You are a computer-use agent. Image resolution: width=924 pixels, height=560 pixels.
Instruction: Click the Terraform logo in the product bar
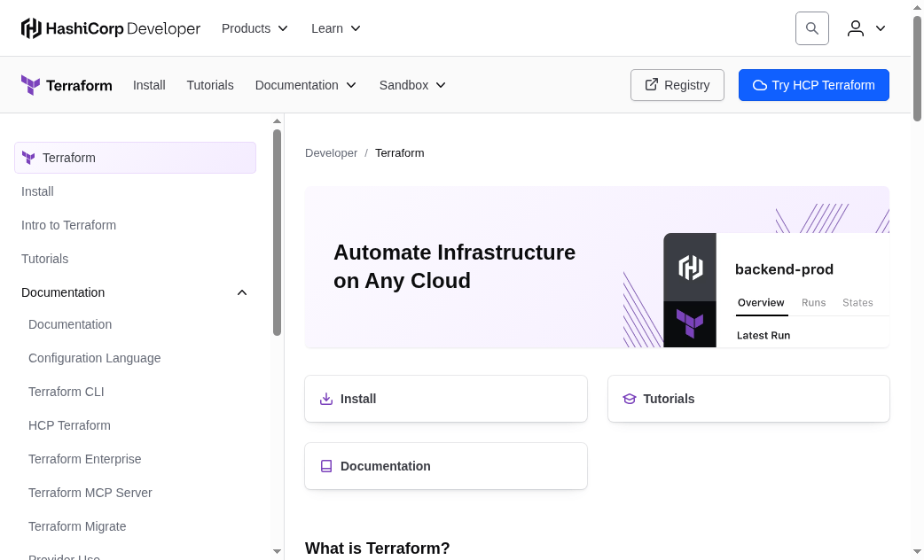point(67,85)
